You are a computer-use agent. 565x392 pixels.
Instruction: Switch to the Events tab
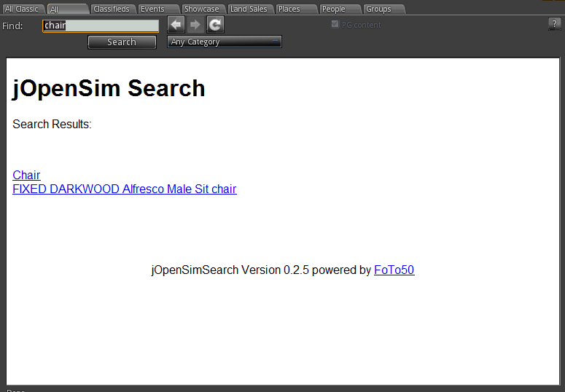coord(158,9)
